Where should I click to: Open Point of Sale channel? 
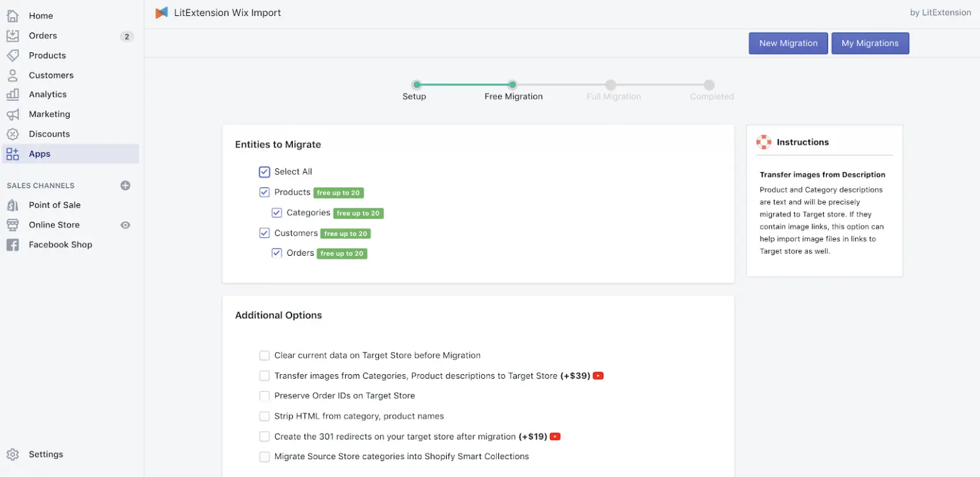click(x=54, y=205)
